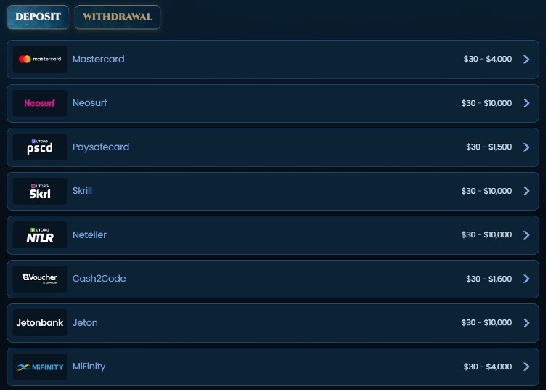Click MiFinity's $30 – $4,000 limit text
This screenshot has width=548, height=392.
click(x=488, y=367)
